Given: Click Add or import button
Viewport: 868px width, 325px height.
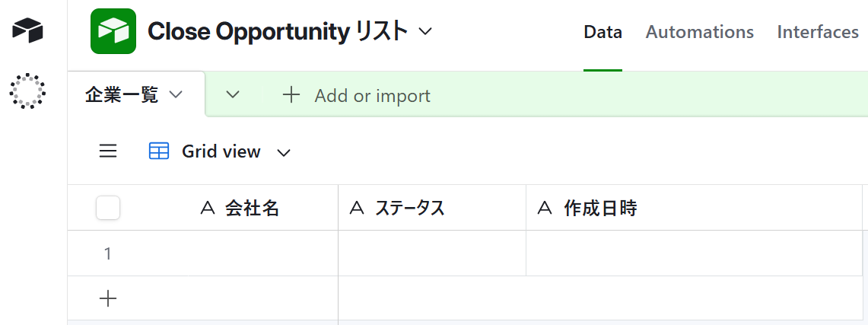Looking at the screenshot, I should [372, 96].
